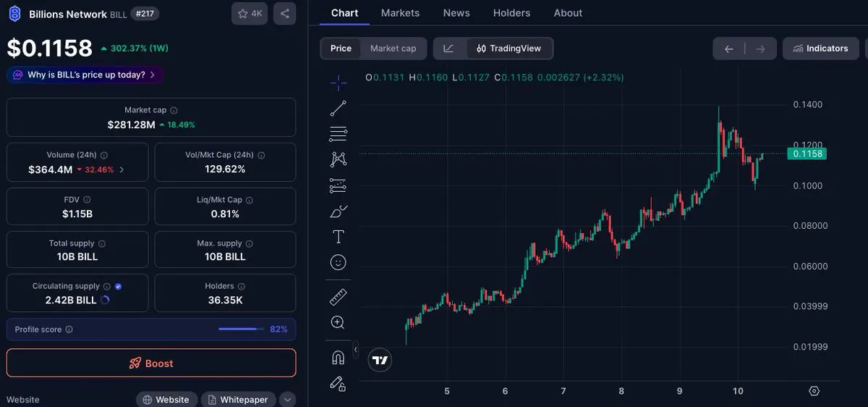
Task: Open the Chart tab
Action: point(344,13)
